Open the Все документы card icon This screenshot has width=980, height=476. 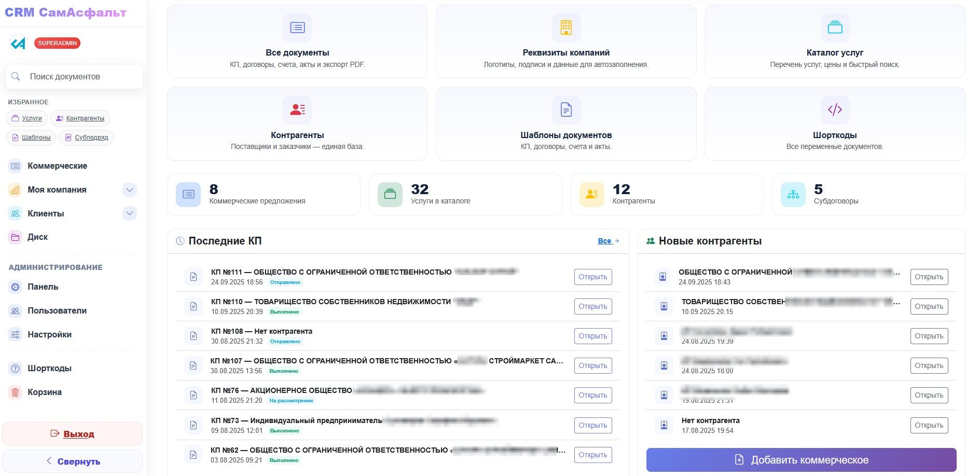297,28
